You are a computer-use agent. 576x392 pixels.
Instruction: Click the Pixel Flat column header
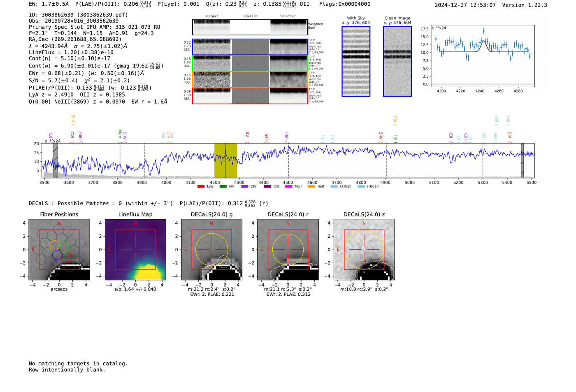tap(250, 16)
